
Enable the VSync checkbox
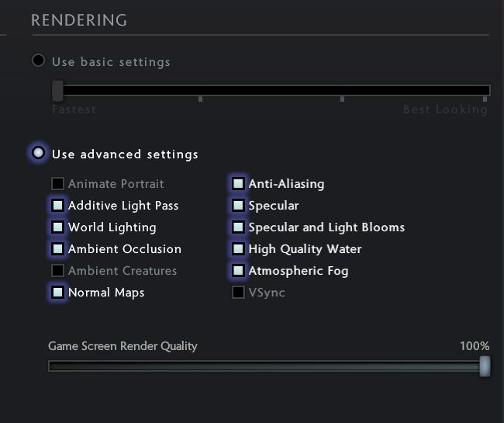238,293
